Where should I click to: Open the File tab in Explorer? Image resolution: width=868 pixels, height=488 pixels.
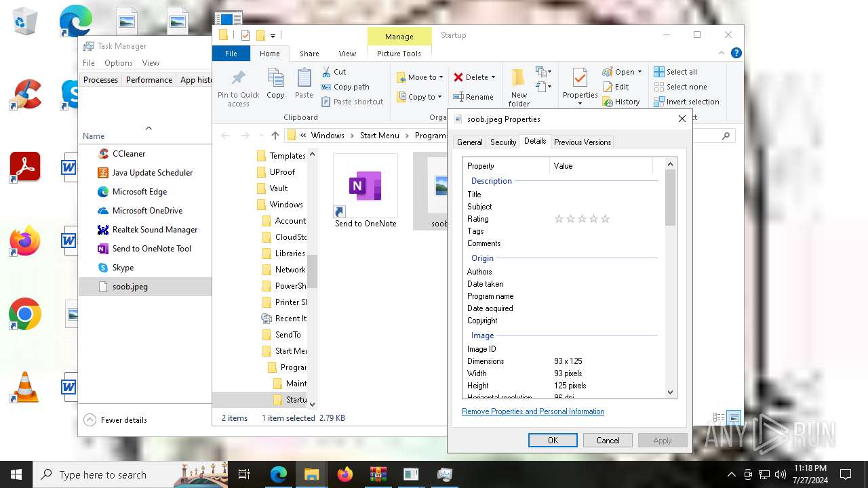coord(231,54)
